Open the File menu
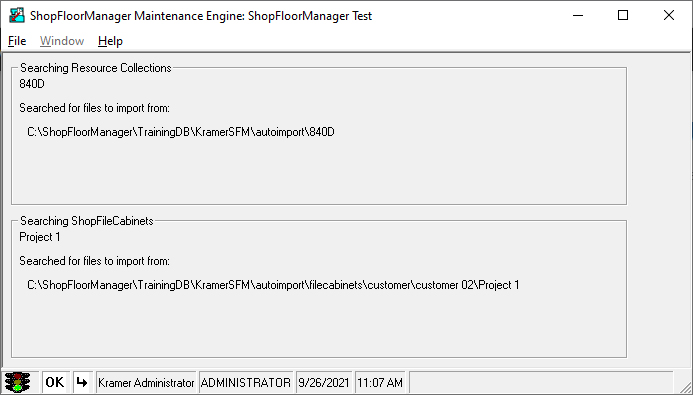 pyautogui.click(x=17, y=41)
